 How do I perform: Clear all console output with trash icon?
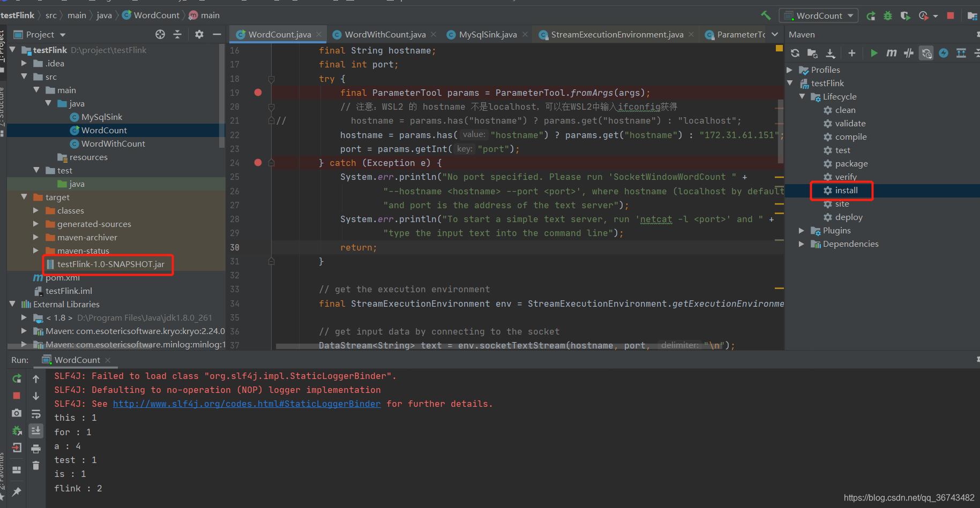tap(36, 466)
